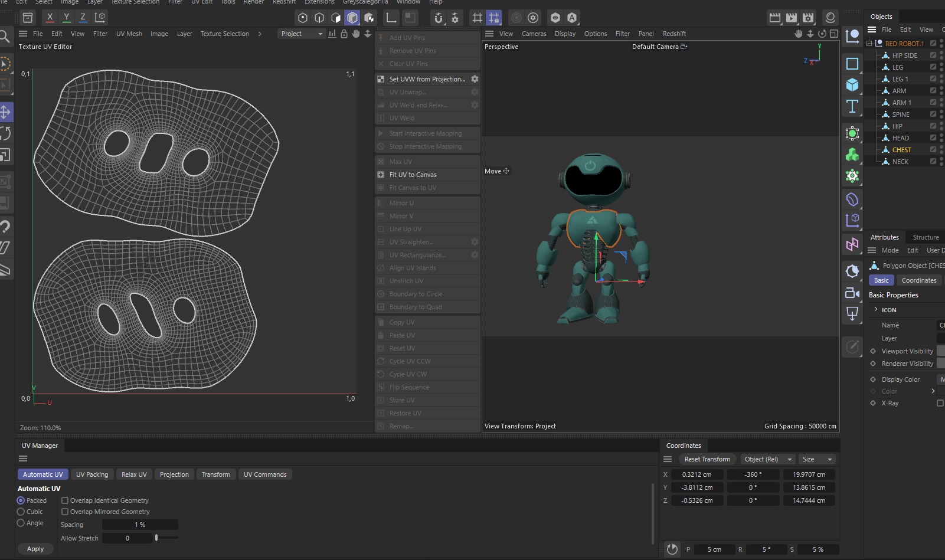
Task: Toggle the Enable Snap magnet icon
Action: point(438,18)
